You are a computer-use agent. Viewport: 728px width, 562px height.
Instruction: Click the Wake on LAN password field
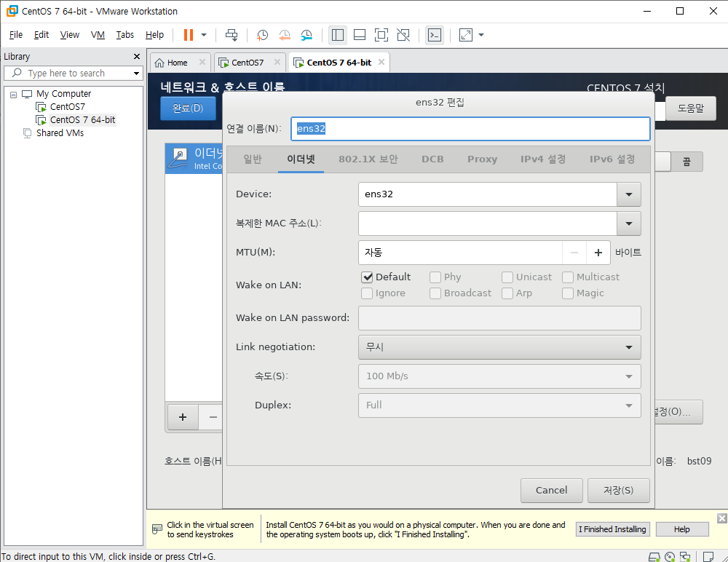click(x=499, y=318)
